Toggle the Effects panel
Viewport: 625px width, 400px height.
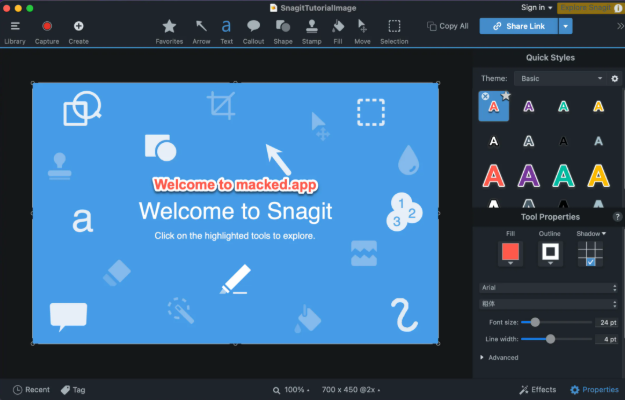538,390
